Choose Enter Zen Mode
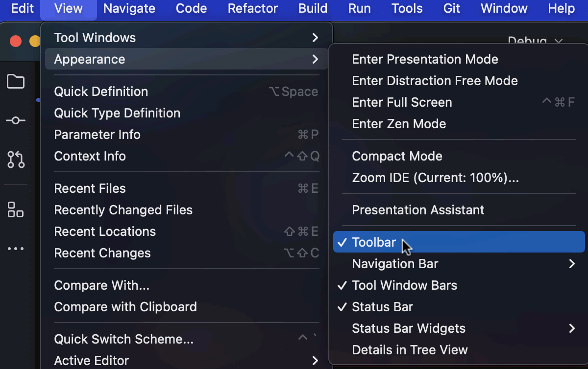The width and height of the screenshot is (588, 369). click(399, 124)
